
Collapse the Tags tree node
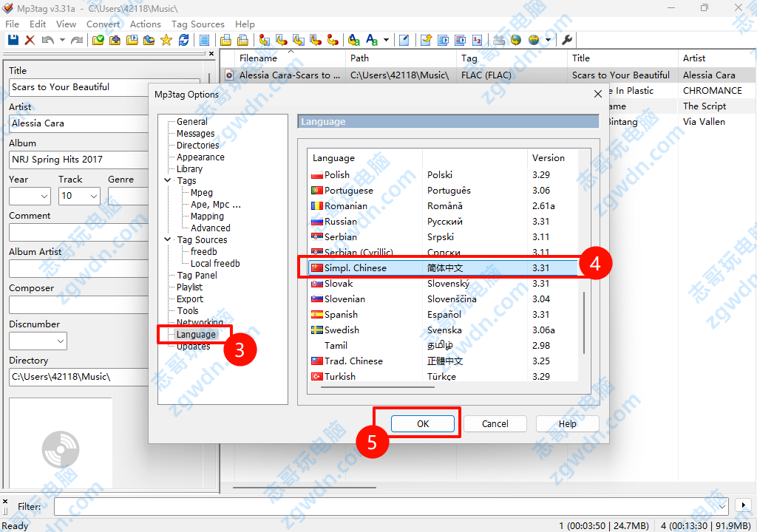(x=168, y=180)
